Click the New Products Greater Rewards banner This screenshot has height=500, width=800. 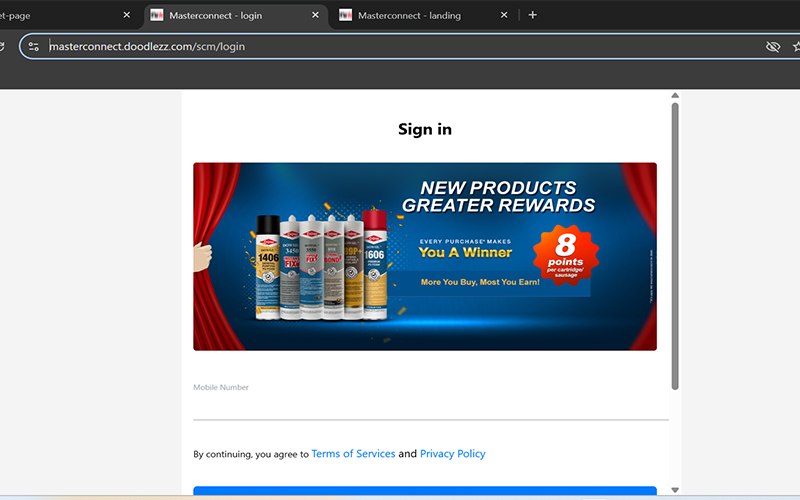pos(425,256)
